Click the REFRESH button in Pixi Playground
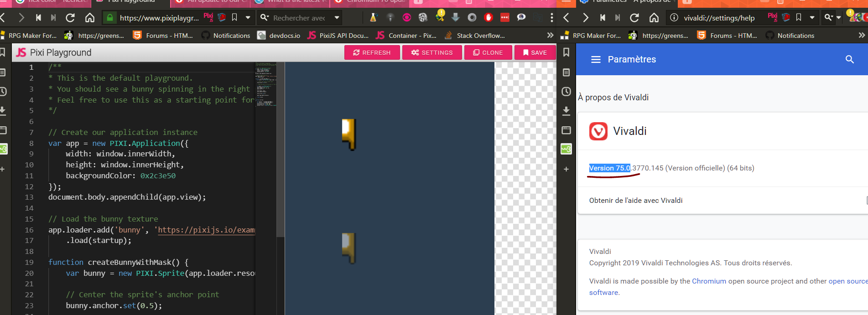This screenshot has height=315, width=868. [x=372, y=52]
